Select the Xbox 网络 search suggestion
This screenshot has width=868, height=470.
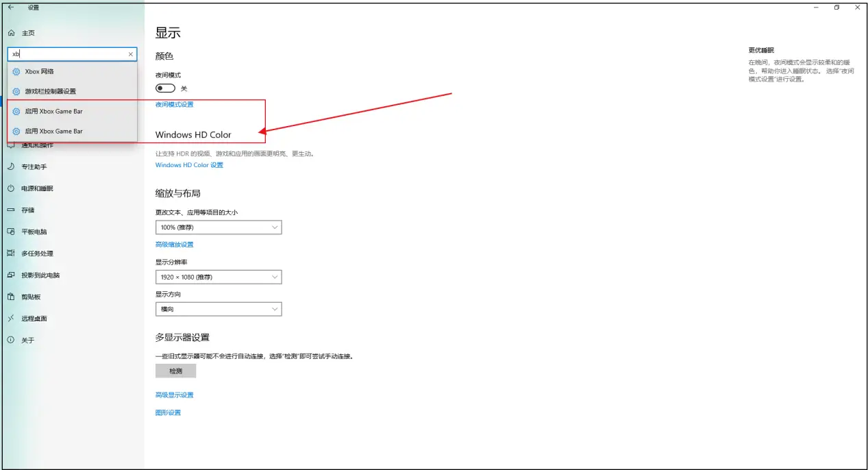click(72, 71)
